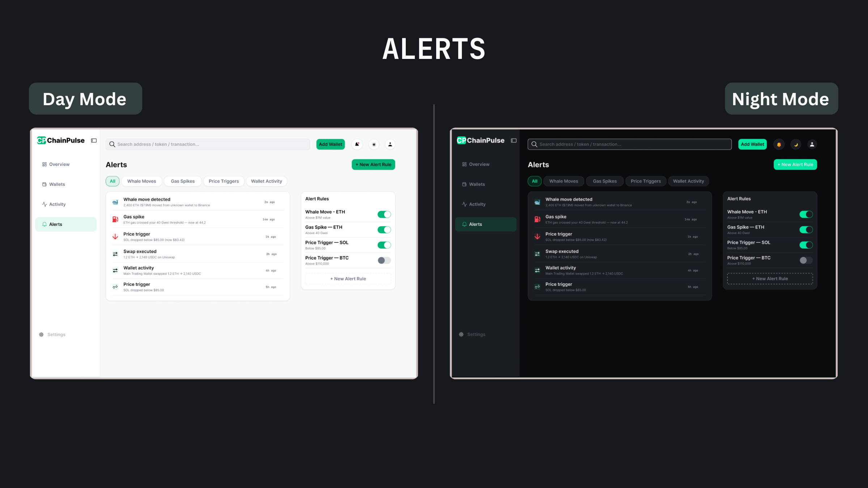Collapse sidebar icon in Day Mode panel
The image size is (868, 488).
(x=94, y=141)
